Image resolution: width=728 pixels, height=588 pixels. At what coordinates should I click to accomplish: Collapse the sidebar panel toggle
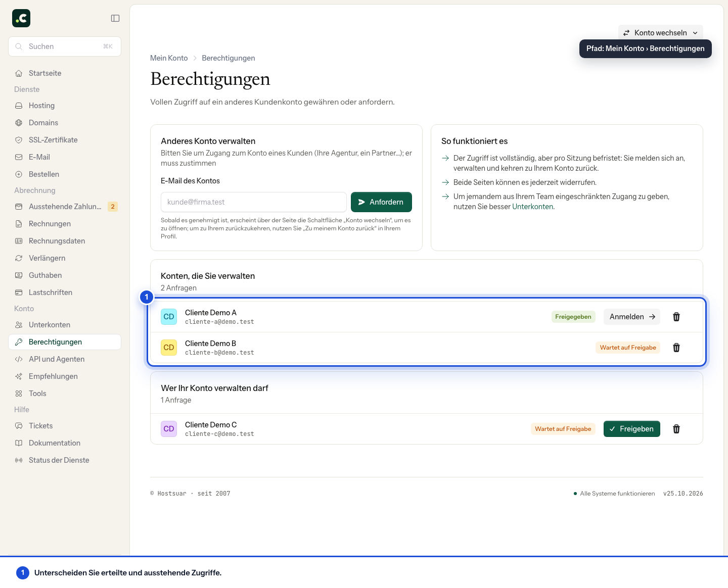pos(115,18)
